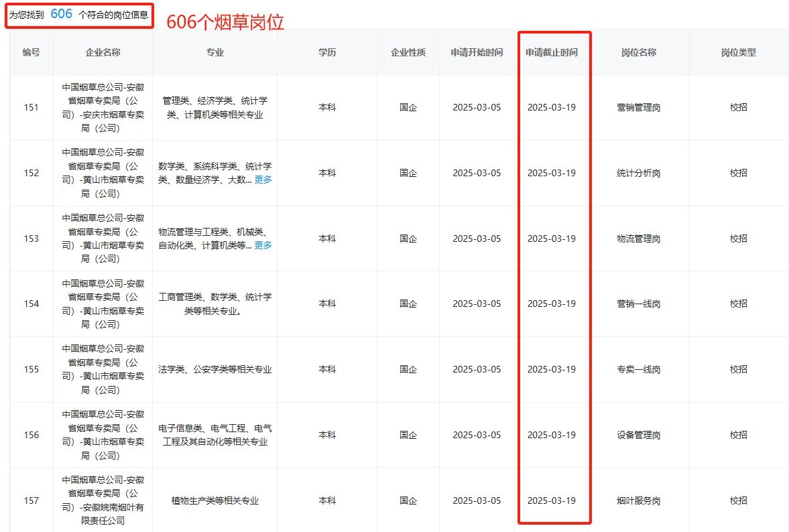
Task: Click the 专卖一线岗 position name
Action: click(x=639, y=369)
